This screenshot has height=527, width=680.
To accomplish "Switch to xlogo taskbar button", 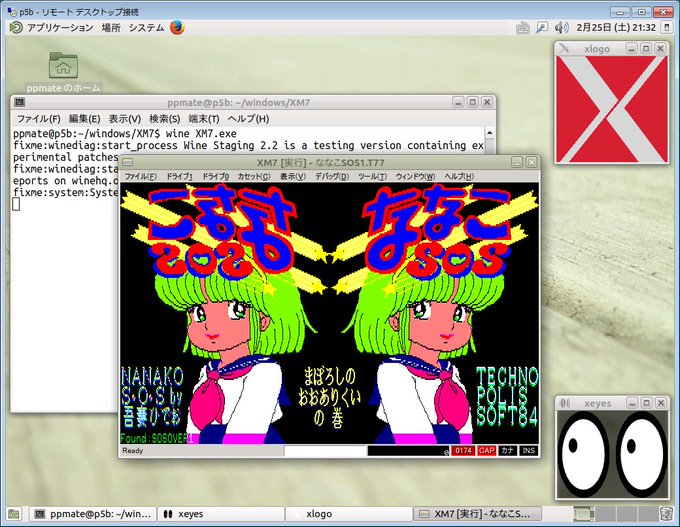I will (x=348, y=514).
